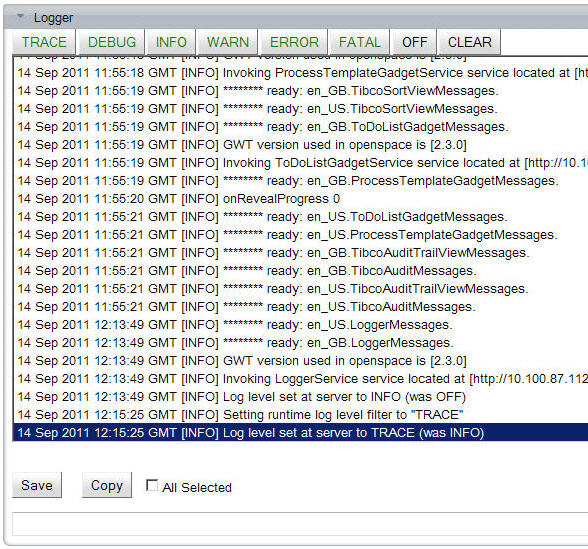Set log level to FATAL
The image size is (588, 549).
359,42
